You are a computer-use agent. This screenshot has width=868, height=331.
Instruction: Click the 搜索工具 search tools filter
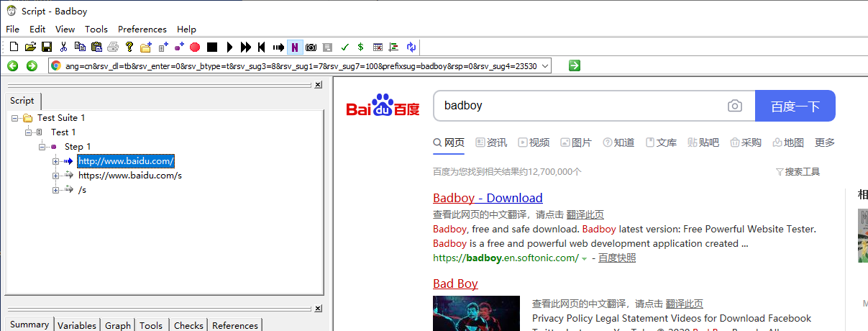(x=798, y=172)
